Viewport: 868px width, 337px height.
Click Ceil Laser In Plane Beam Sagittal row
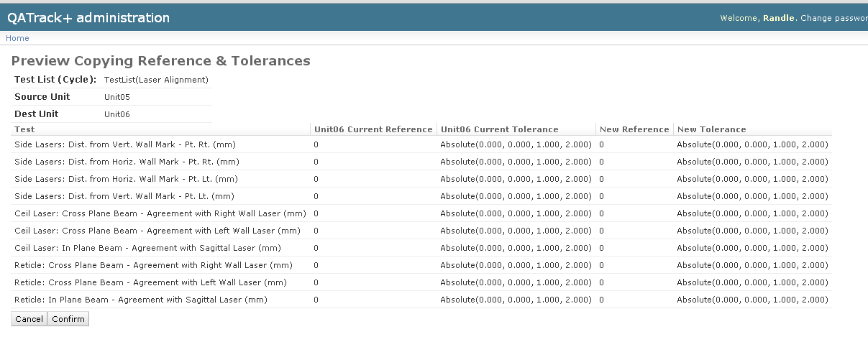[147, 248]
